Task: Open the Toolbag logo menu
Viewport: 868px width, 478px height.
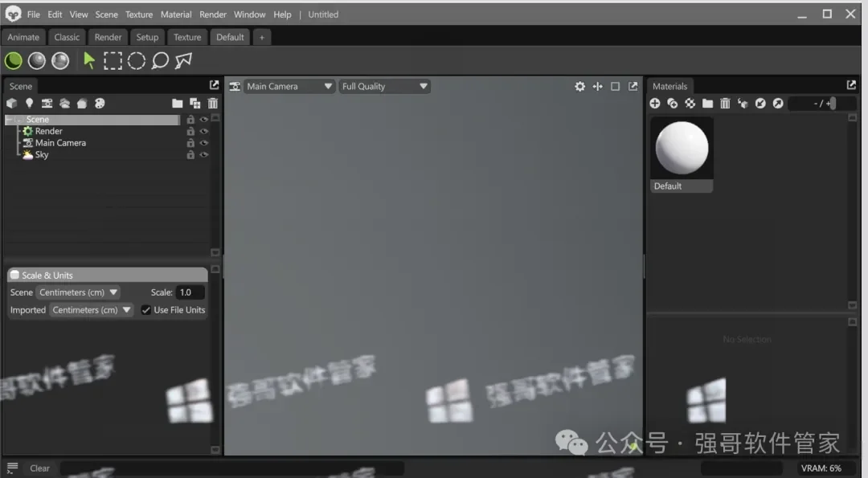Action: pos(14,14)
